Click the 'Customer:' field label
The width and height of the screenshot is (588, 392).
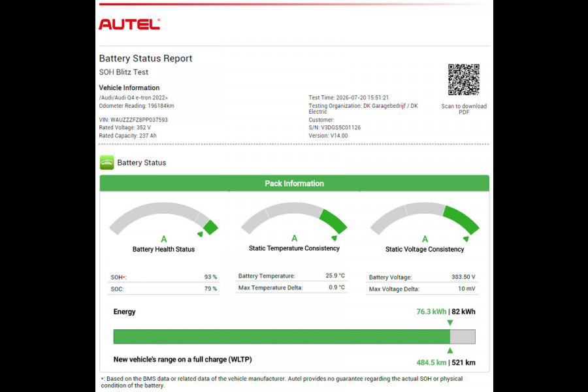321,120
